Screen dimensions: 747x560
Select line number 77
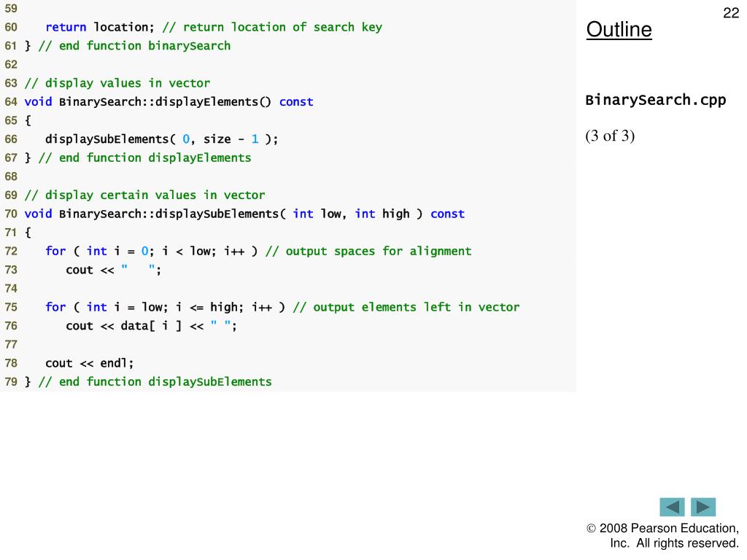click(x=11, y=344)
